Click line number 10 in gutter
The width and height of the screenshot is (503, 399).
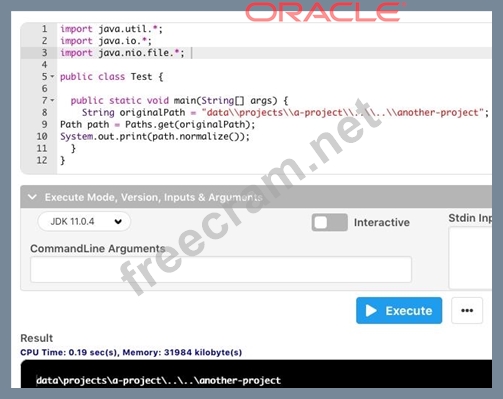[42, 136]
